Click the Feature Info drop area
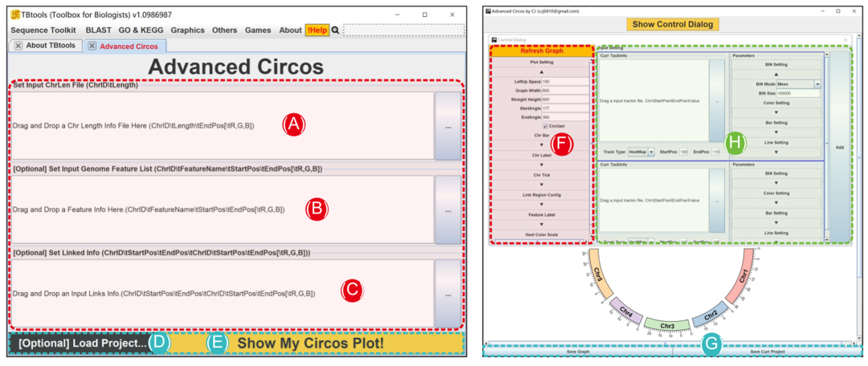This screenshot has height=366, width=868. [x=222, y=209]
